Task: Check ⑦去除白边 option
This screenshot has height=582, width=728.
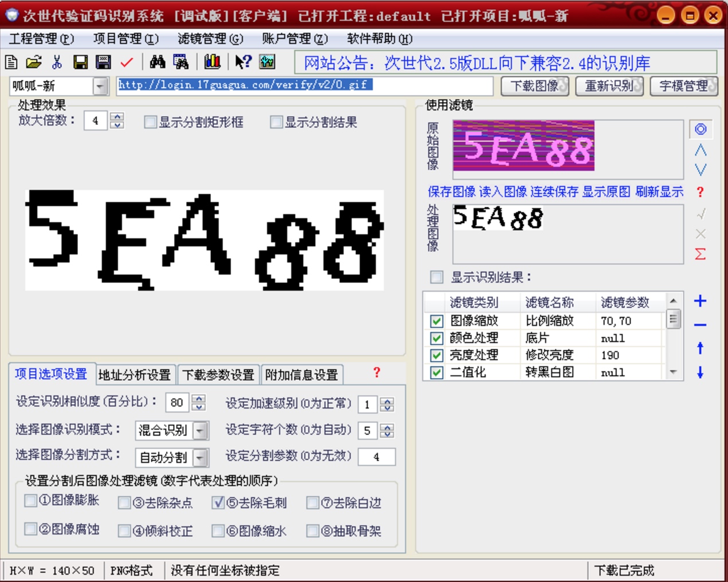Action: (312, 502)
